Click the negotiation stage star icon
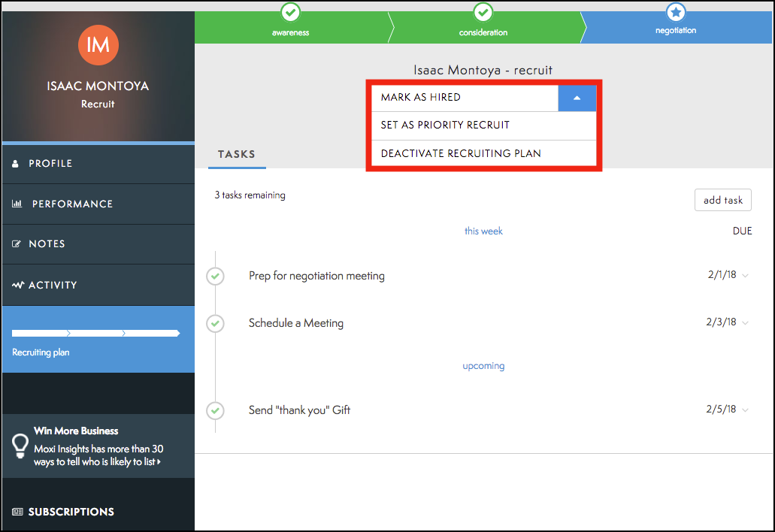The width and height of the screenshot is (775, 532). [676, 12]
